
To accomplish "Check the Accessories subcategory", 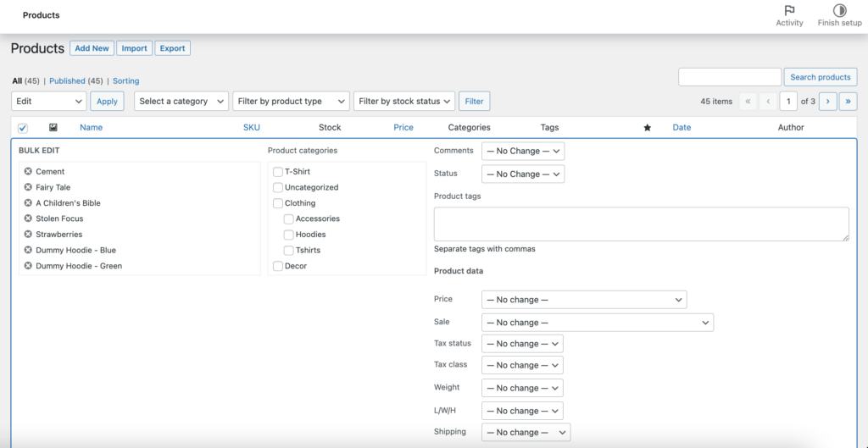I will [x=289, y=218].
